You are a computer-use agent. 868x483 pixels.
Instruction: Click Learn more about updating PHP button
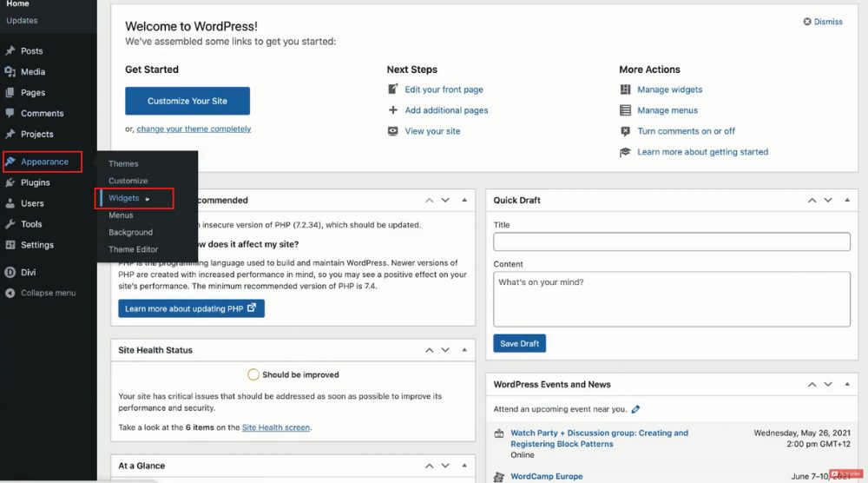[x=191, y=308]
